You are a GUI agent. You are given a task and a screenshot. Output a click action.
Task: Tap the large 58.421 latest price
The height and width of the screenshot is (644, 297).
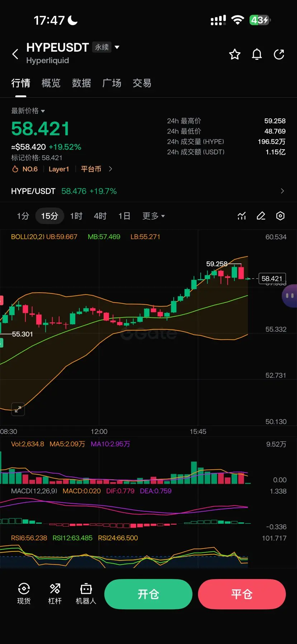pos(40,129)
